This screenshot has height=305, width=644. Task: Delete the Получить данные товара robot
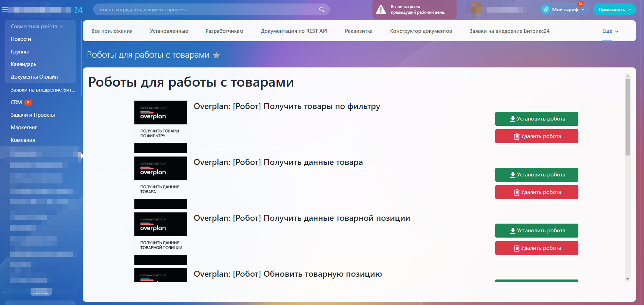pyautogui.click(x=537, y=192)
